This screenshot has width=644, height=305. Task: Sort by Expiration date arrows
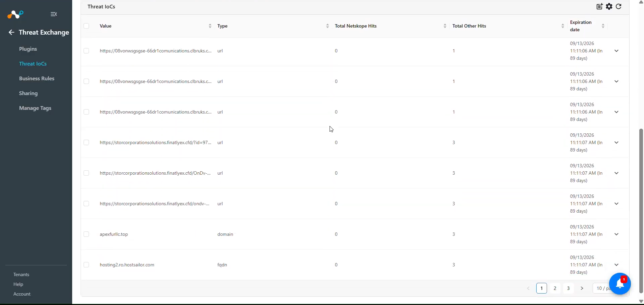(x=603, y=26)
